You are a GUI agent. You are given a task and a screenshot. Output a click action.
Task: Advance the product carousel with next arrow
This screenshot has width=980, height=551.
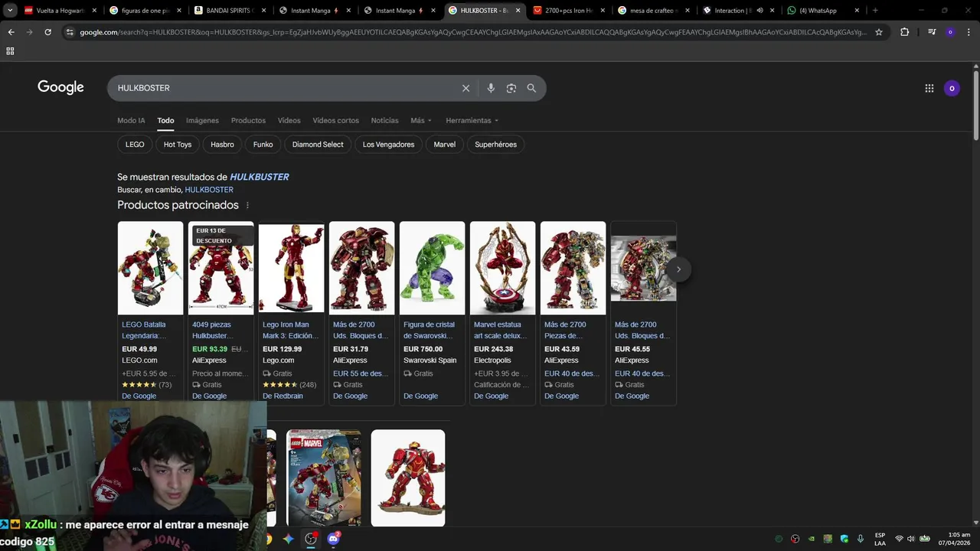click(x=678, y=269)
